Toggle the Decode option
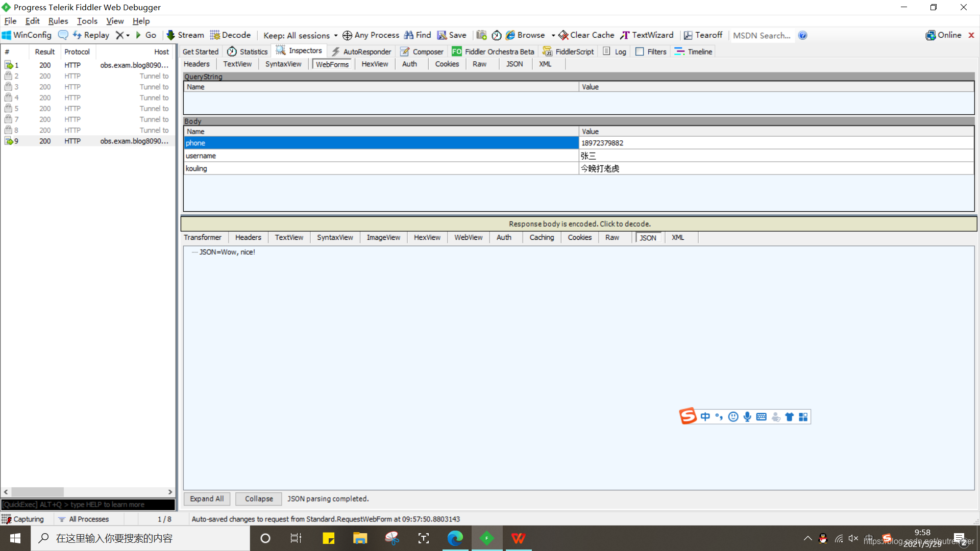 click(x=230, y=35)
